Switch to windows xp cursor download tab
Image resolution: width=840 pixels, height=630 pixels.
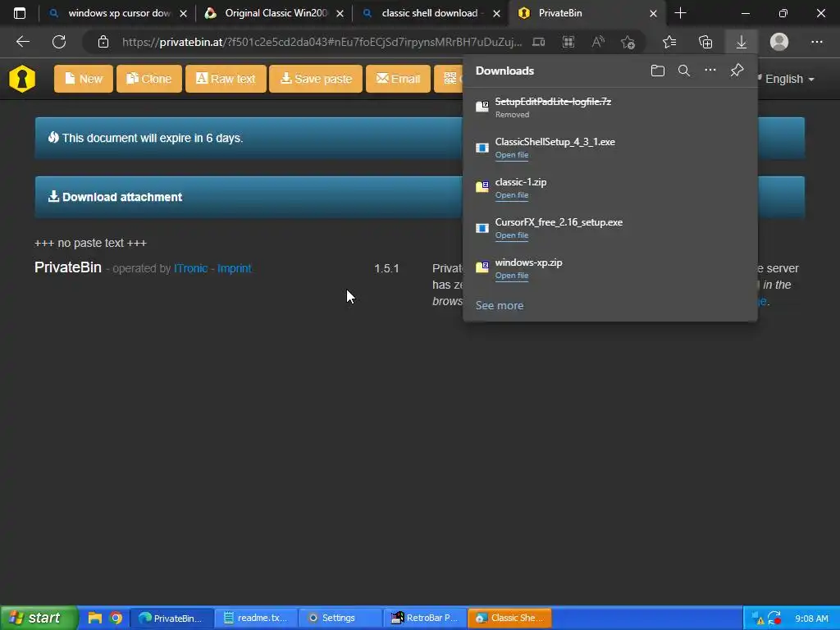(118, 13)
